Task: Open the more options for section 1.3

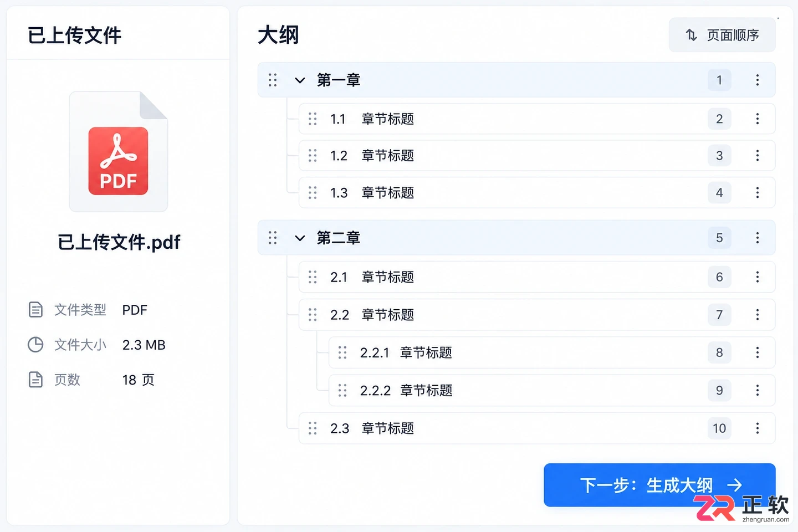Action: (x=758, y=193)
